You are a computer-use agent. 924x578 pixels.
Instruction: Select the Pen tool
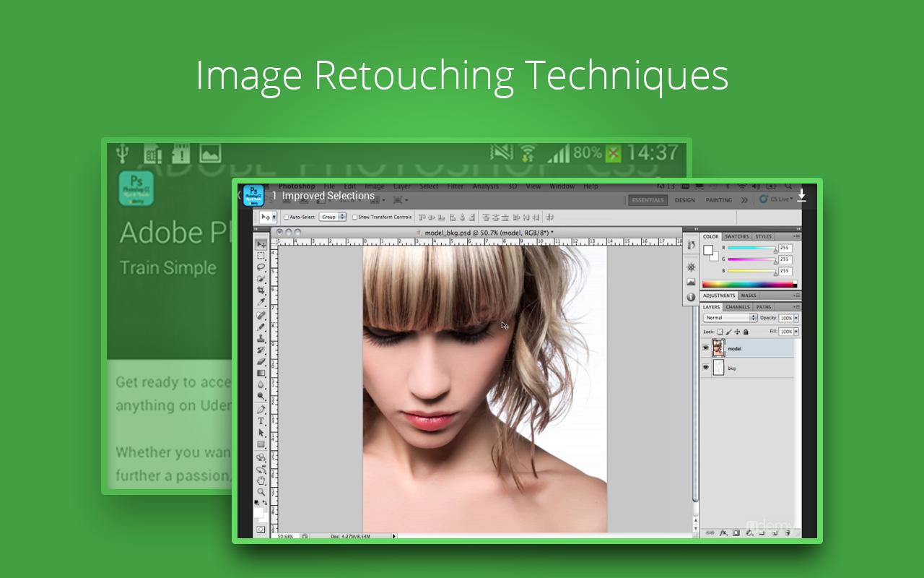pos(261,410)
